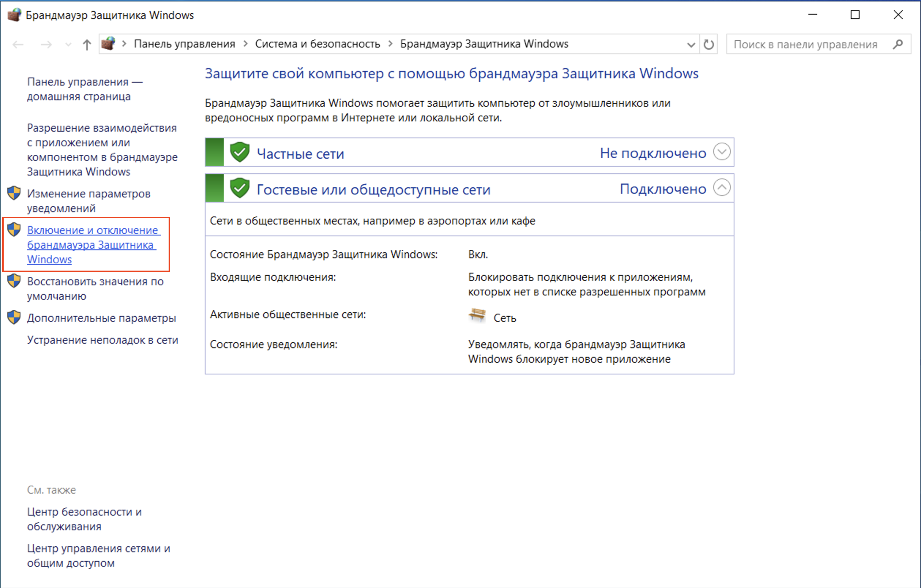Refresh the page with the refresh button
This screenshot has width=921, height=588.
coord(708,44)
